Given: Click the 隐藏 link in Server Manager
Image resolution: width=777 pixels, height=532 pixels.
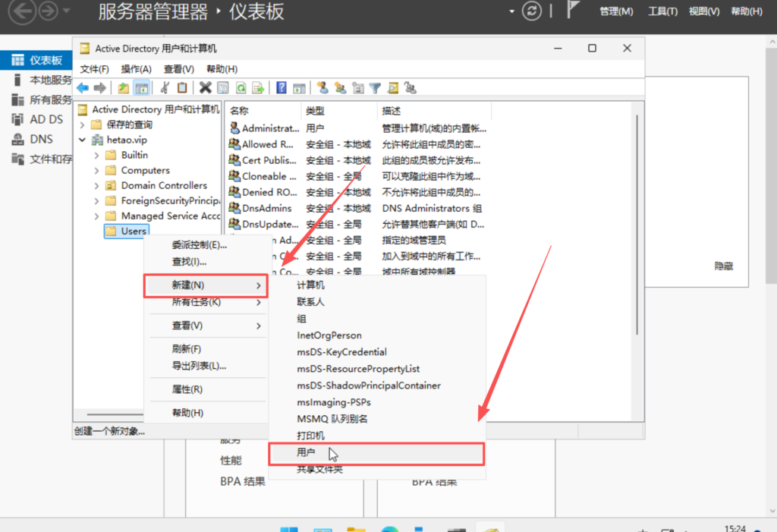Looking at the screenshot, I should (723, 266).
